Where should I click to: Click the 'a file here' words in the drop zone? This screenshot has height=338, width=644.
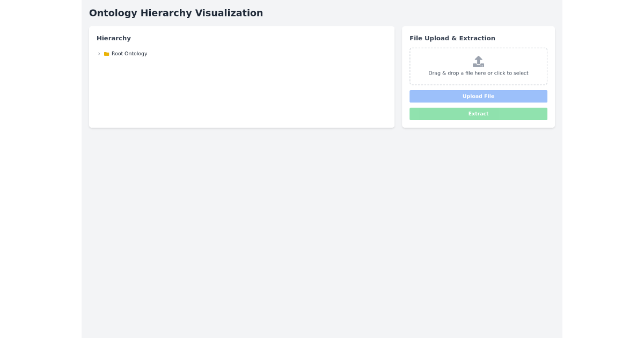click(473, 73)
